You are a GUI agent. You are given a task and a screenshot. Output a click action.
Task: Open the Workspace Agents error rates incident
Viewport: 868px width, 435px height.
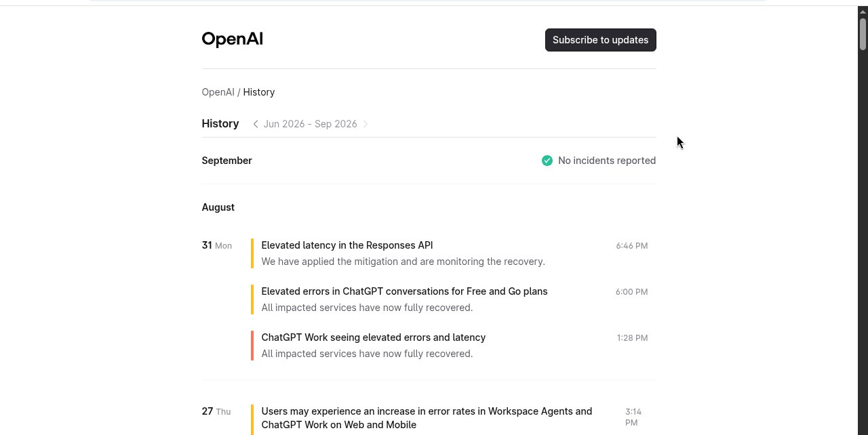coord(427,418)
